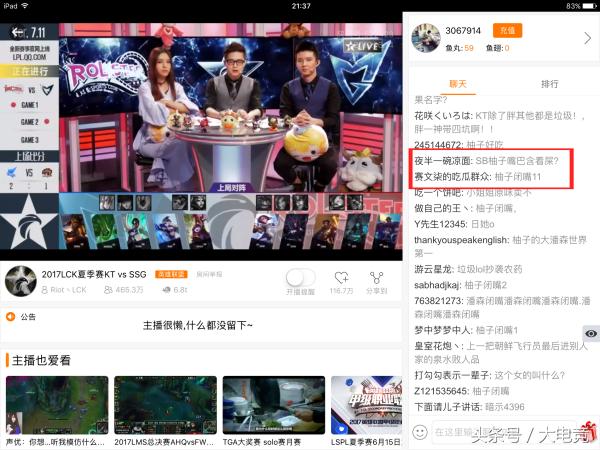Tap the chat message from Z121535645
The height and width of the screenshot is (450, 600).
(x=461, y=391)
